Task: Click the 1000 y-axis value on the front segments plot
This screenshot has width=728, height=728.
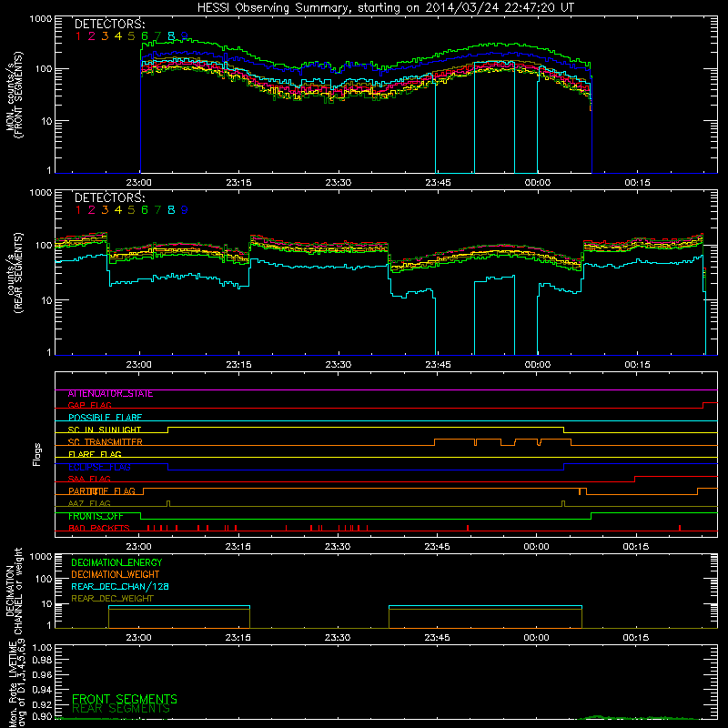Action: click(x=40, y=19)
